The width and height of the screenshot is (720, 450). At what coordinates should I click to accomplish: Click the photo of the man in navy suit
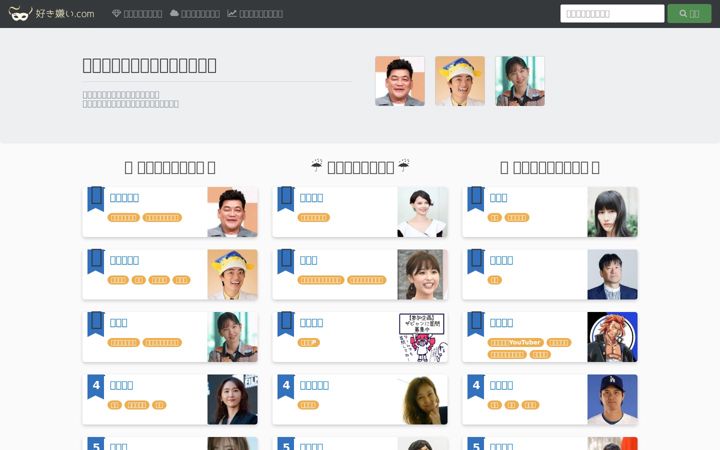coord(612,275)
